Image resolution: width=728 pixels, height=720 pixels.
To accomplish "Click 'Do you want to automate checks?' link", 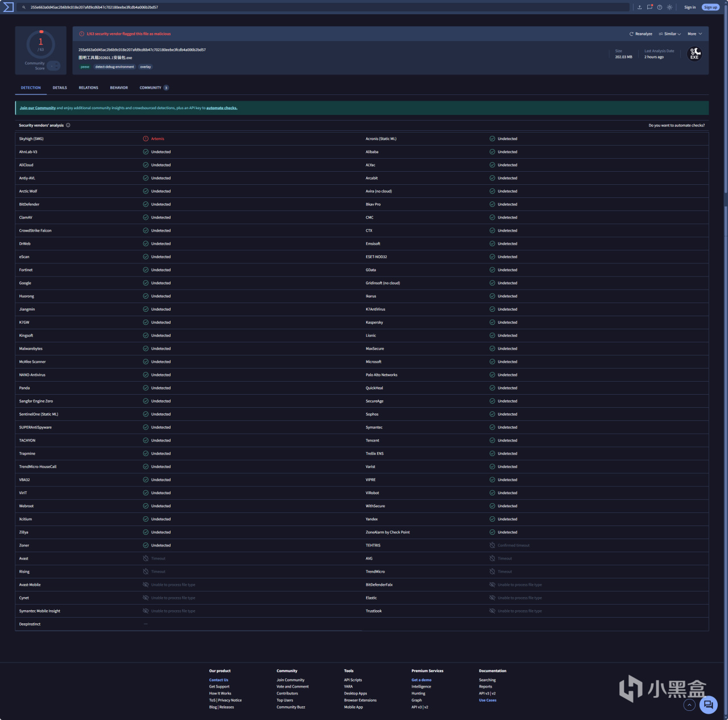I will [x=677, y=125].
